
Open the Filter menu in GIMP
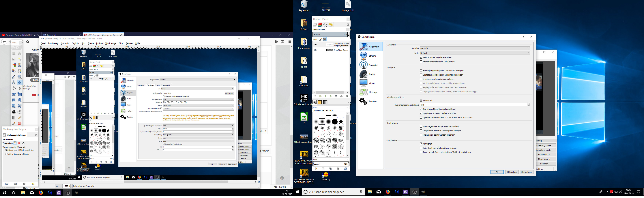click(121, 43)
